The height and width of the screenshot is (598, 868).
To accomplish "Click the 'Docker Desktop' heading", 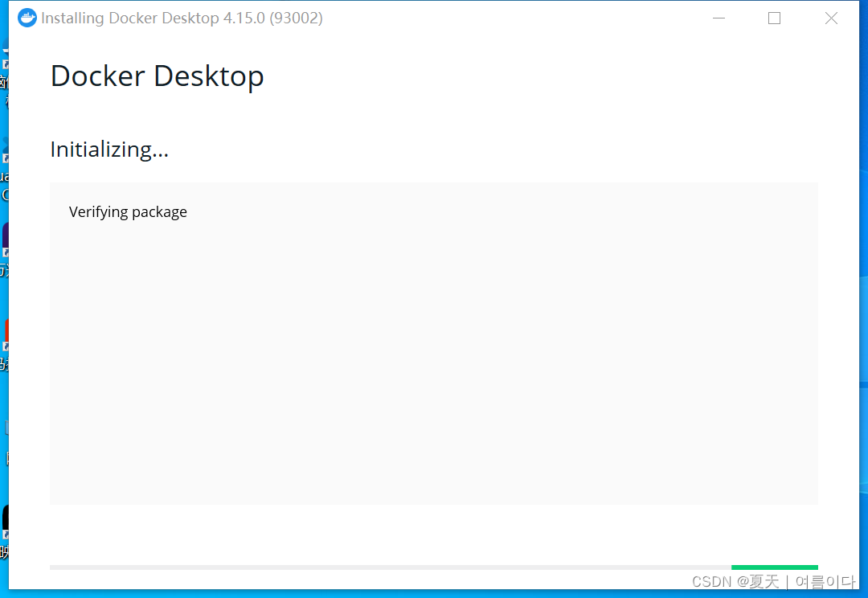I will pyautogui.click(x=158, y=76).
